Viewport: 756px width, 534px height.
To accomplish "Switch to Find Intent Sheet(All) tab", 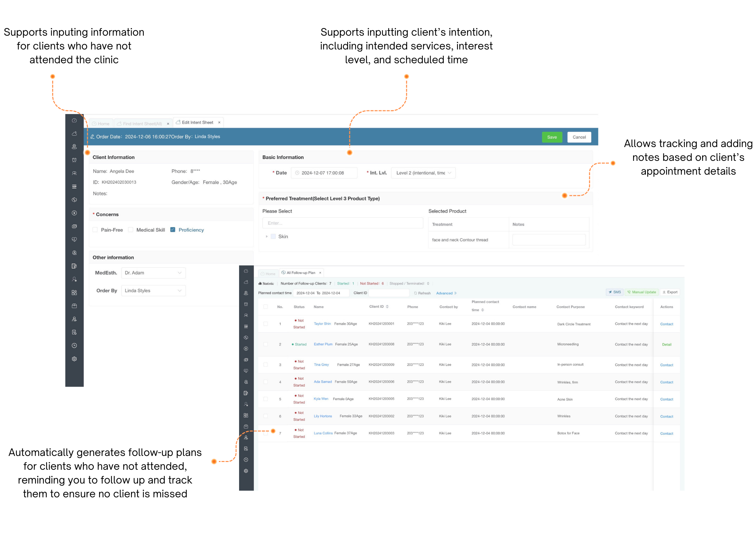I will click(142, 124).
